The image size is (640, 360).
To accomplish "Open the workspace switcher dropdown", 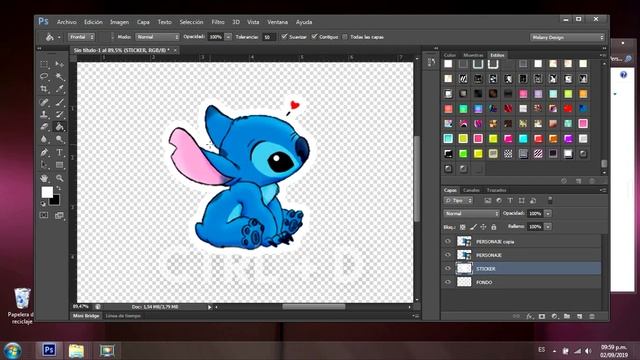I will [x=567, y=37].
